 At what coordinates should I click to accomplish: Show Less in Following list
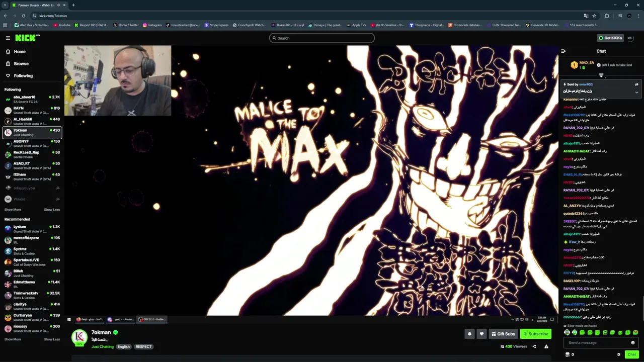[52, 210]
